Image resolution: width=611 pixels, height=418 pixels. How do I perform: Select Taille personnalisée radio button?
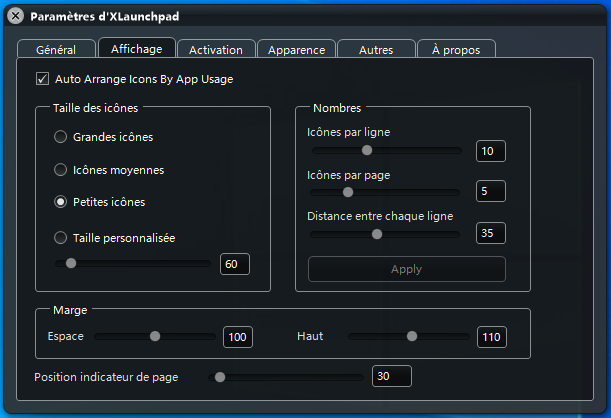coord(61,238)
